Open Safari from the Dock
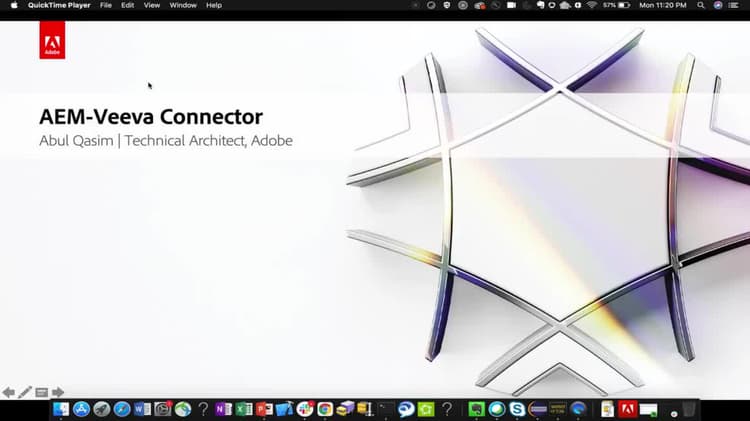 point(121,409)
